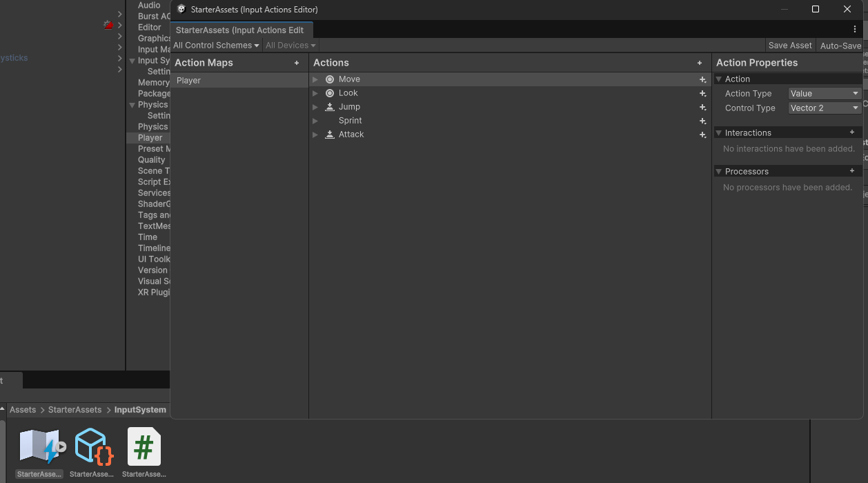Enable Auto-Save for the input actions asset

pyautogui.click(x=840, y=45)
